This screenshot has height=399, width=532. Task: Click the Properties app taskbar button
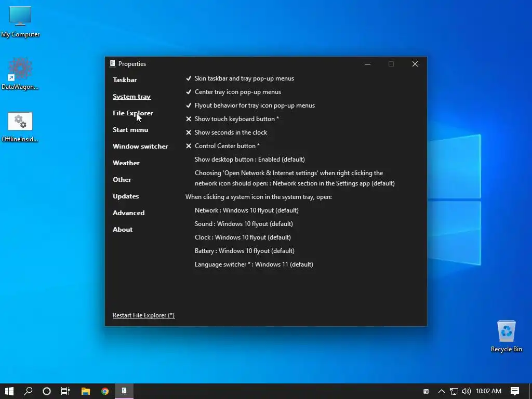(124, 391)
